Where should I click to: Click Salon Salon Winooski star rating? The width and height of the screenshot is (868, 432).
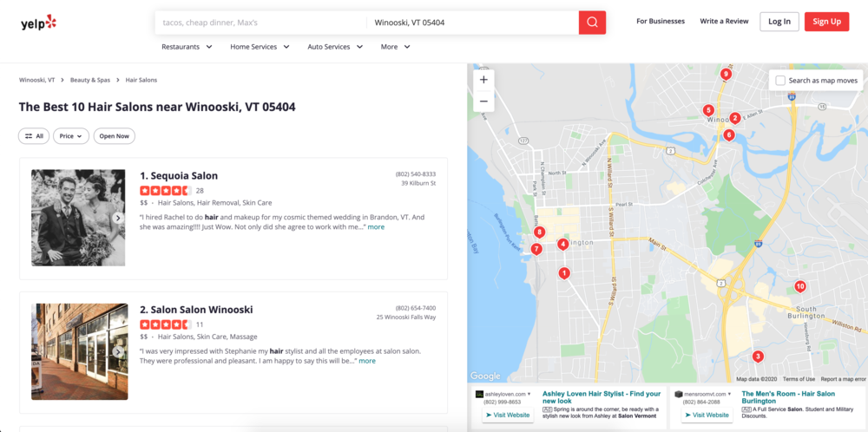tap(166, 324)
